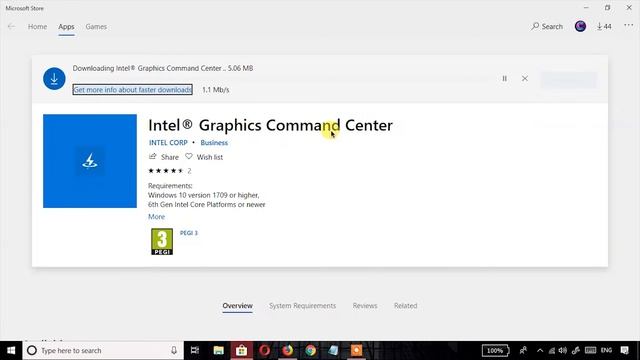
Task: Open the Windows Start menu
Action: [x=11, y=351]
